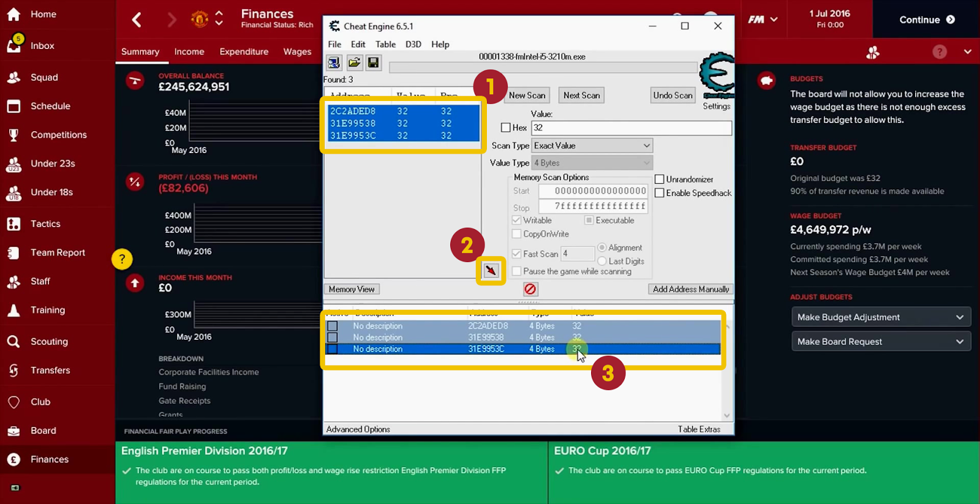Open Memory View
Viewport: 980px width, 504px height.
(352, 289)
